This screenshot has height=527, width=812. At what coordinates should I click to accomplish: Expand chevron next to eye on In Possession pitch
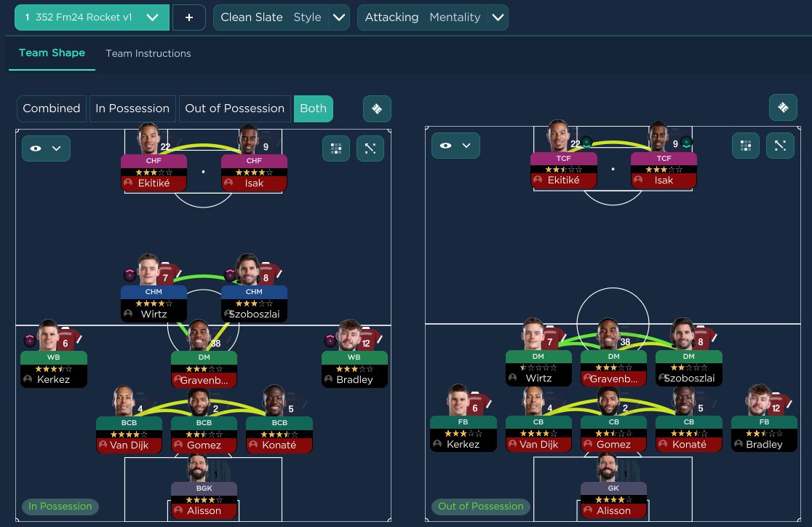[57, 148]
